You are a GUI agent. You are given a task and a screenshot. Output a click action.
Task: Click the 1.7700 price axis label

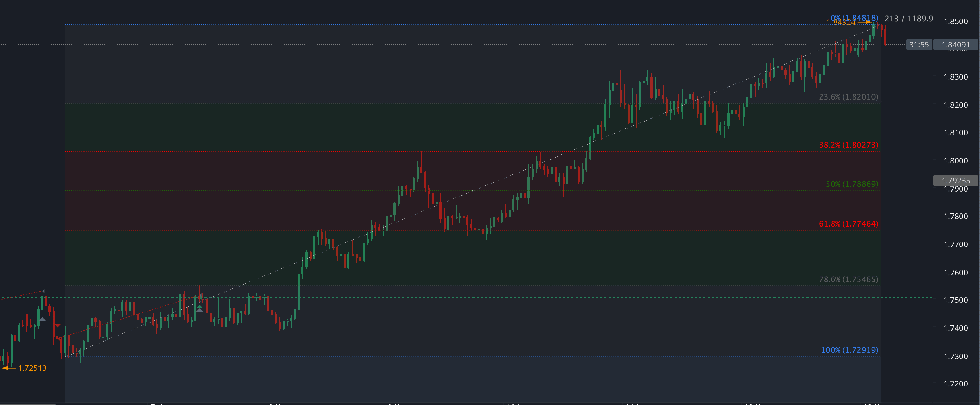coord(955,244)
